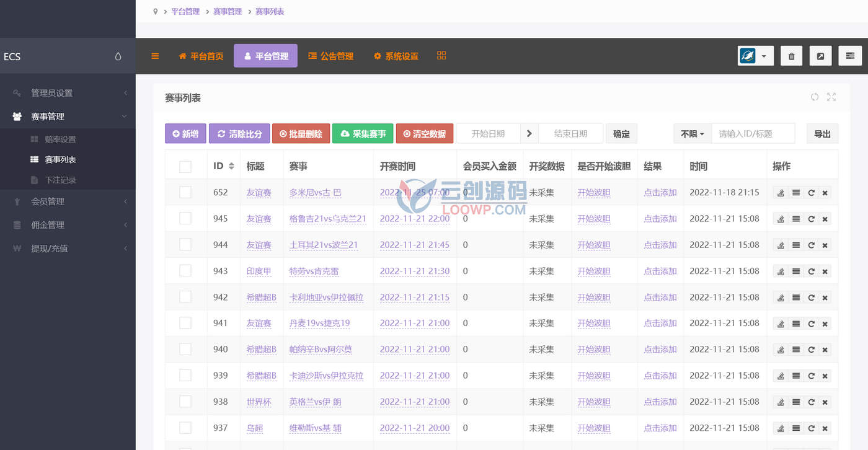The width and height of the screenshot is (868, 450).
Task: Click the first action icon for row 937
Action: (781, 428)
